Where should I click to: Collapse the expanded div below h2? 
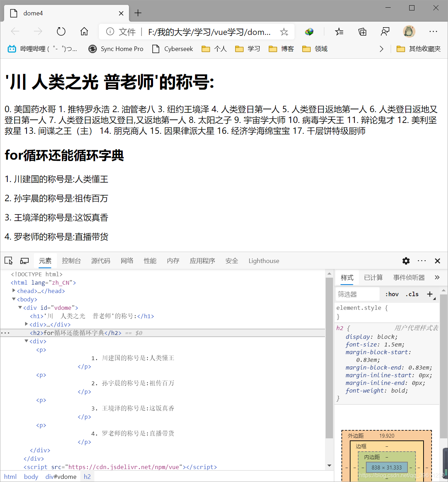click(26, 341)
